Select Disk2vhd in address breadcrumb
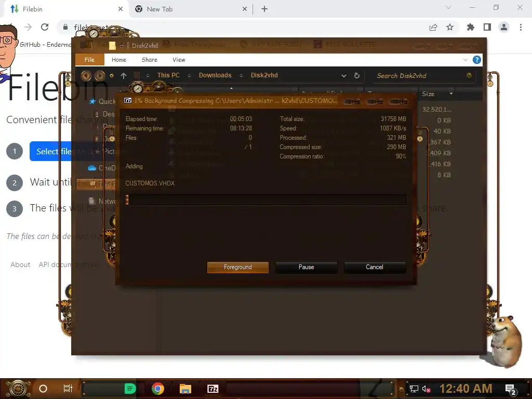Image resolution: width=532 pixels, height=399 pixels. [264, 75]
